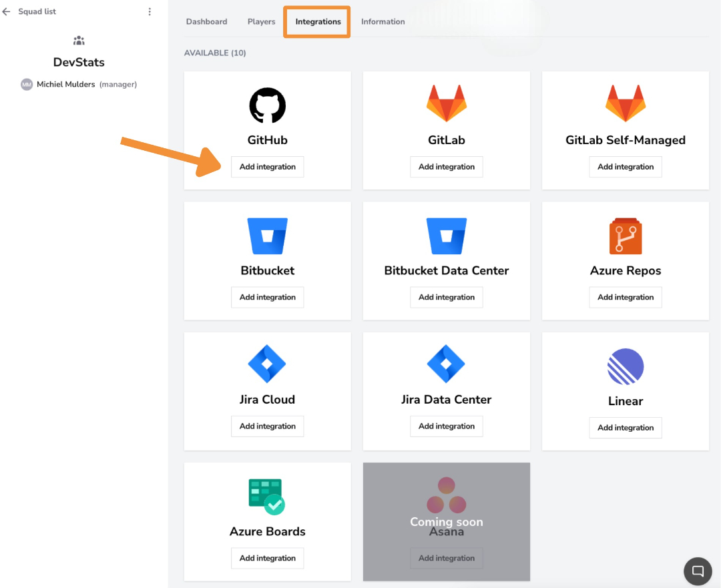Click the Linear logo
The height and width of the screenshot is (588, 721).
(x=626, y=366)
